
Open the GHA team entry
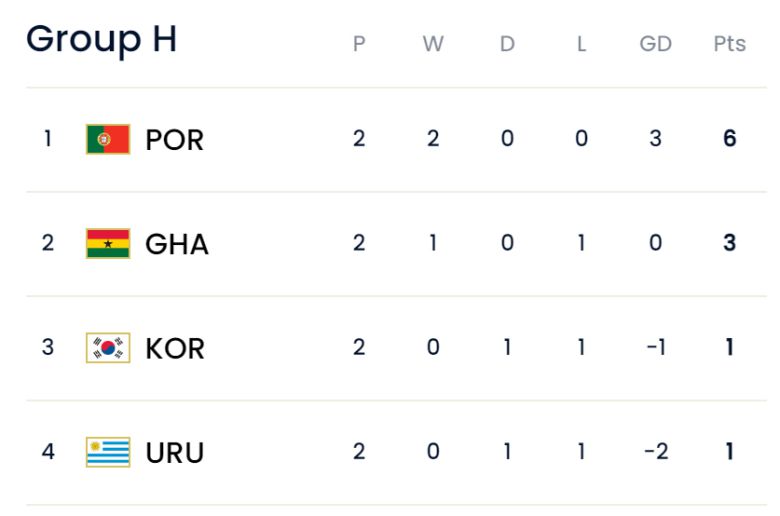pyautogui.click(x=177, y=244)
